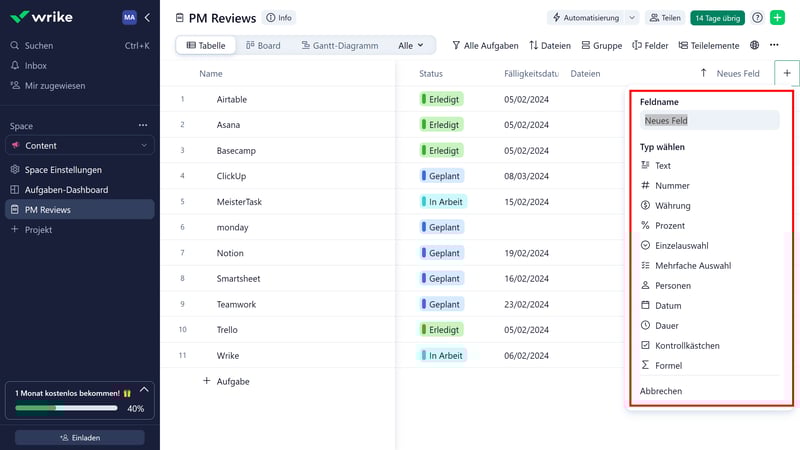
Task: Click the Wrike logo
Action: (x=41, y=17)
